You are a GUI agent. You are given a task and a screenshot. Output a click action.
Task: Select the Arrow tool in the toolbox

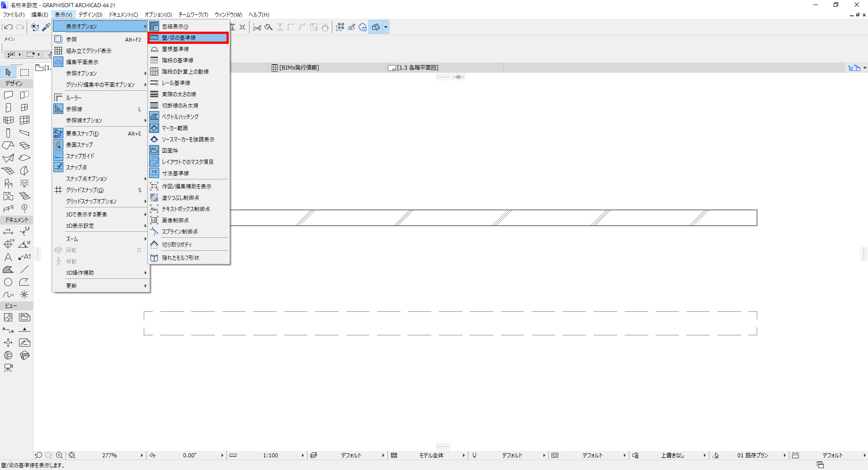(8, 72)
